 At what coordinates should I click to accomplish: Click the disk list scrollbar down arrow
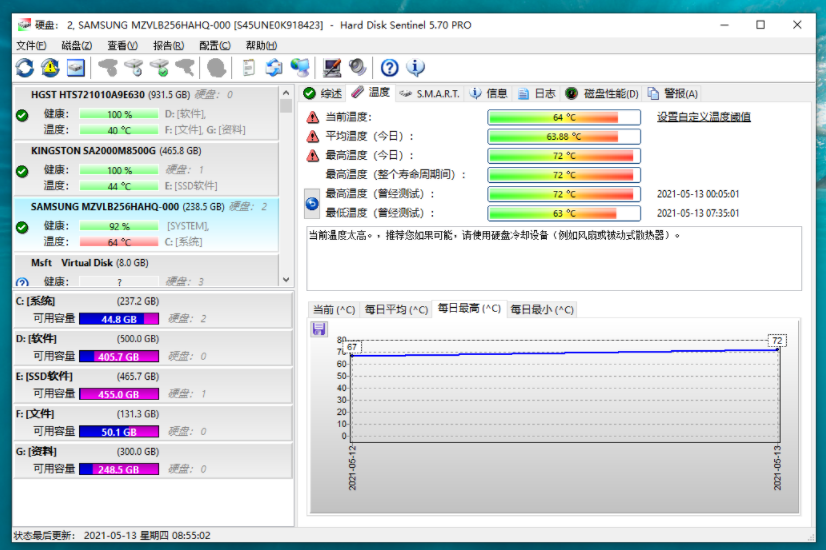pos(286,280)
